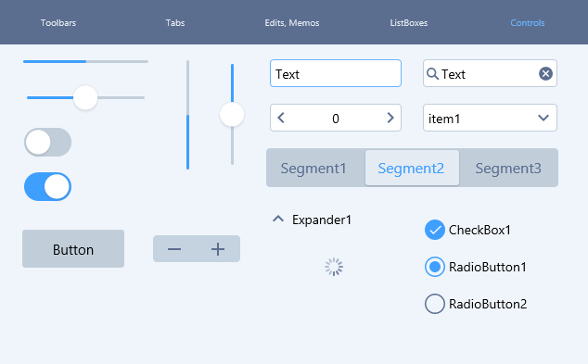Screen dimensions: 588x364
Task: Uncheck CheckBox1
Action: pyautogui.click(x=435, y=230)
